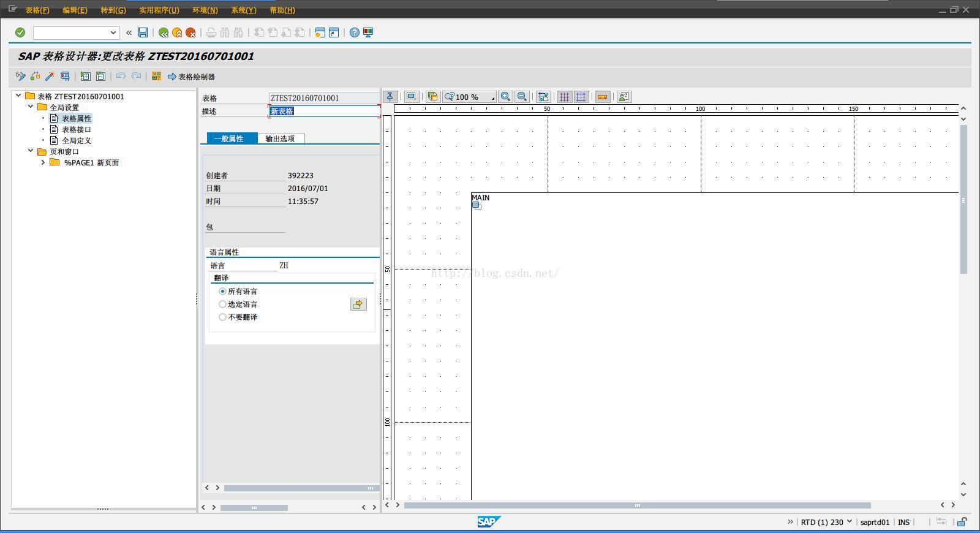This screenshot has height=533, width=980.
Task: Open the command field dropdown
Action: point(113,32)
